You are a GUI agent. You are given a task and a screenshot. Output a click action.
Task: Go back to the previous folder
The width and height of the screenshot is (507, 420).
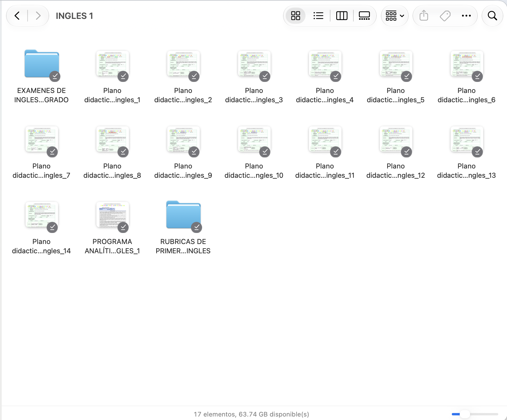pos(17,16)
